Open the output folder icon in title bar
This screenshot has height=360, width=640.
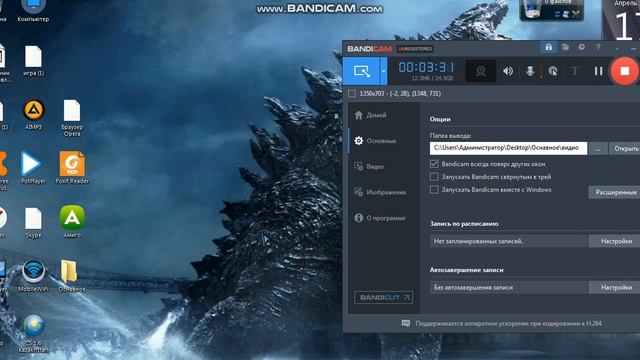(565, 47)
